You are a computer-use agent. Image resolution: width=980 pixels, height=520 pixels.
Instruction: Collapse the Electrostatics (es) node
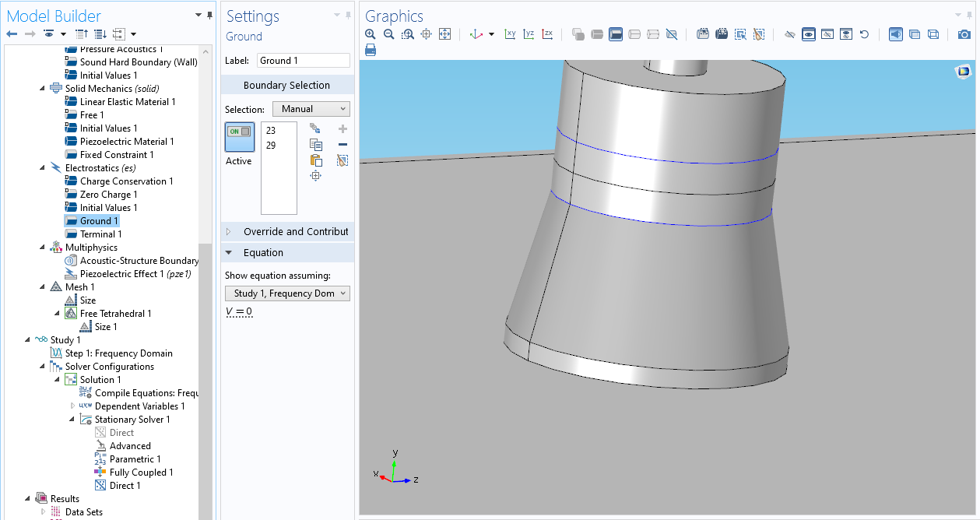click(x=43, y=168)
